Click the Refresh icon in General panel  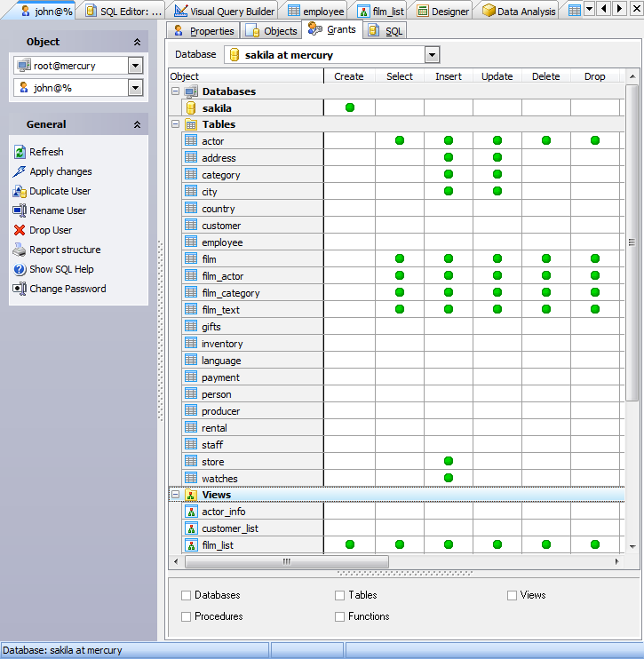pos(20,152)
